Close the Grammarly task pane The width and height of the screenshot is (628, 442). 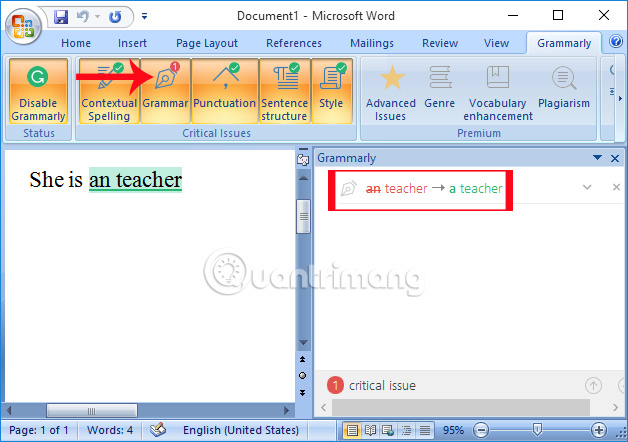[x=615, y=159]
